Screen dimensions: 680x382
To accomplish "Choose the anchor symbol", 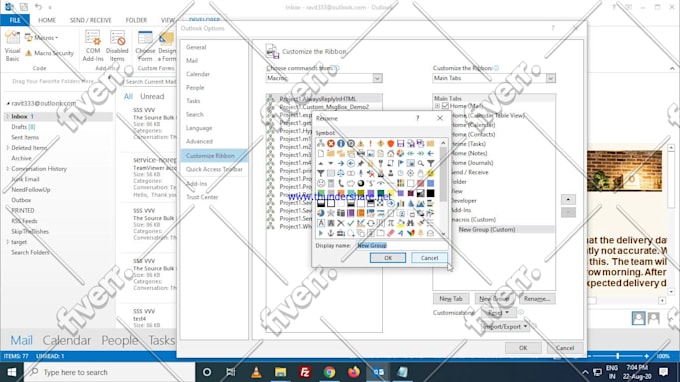I will [331, 233].
